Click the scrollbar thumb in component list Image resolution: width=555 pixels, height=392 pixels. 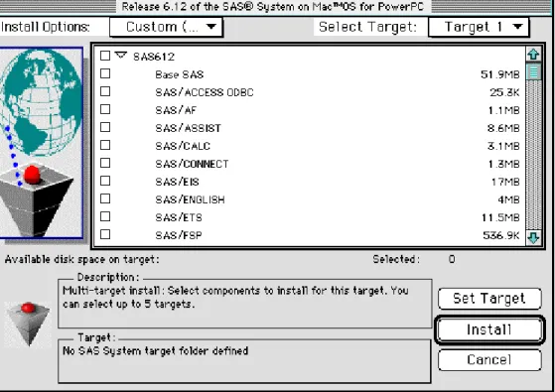click(533, 72)
